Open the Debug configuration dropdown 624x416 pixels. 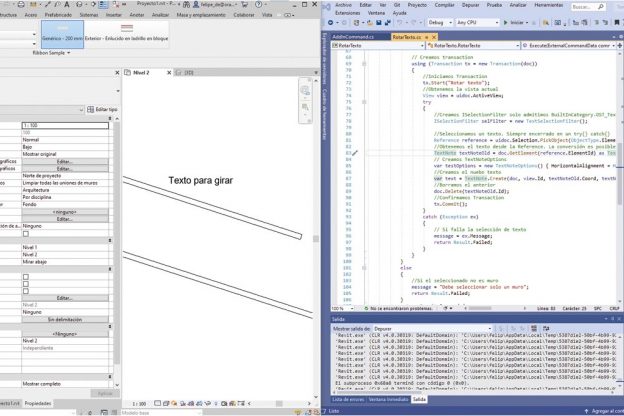pyautogui.click(x=440, y=23)
